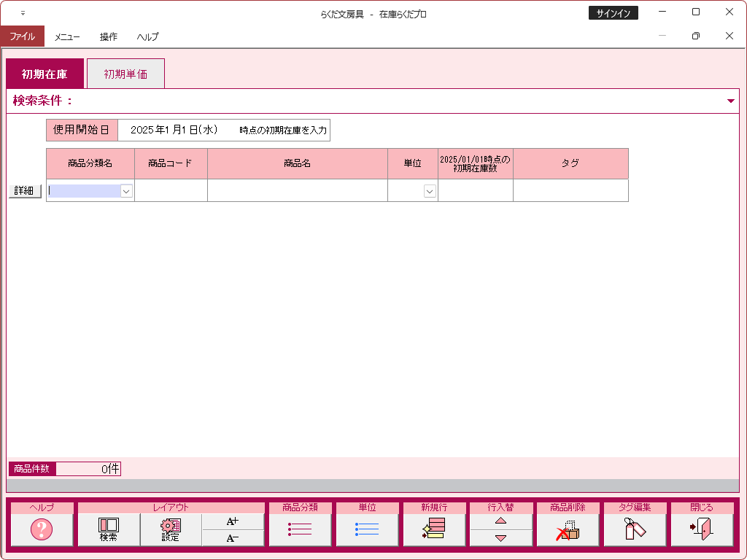Open the 商品分類 list icon
Viewport: 747px width, 560px height.
pyautogui.click(x=300, y=529)
